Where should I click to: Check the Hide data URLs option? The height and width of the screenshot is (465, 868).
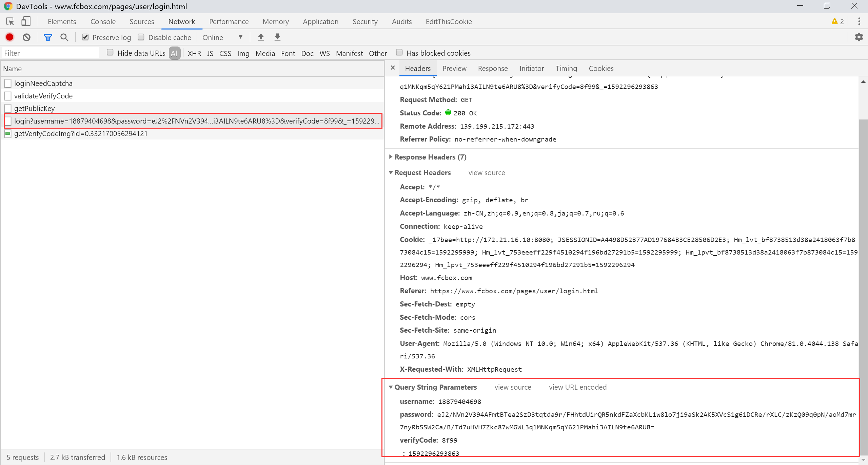coord(110,53)
